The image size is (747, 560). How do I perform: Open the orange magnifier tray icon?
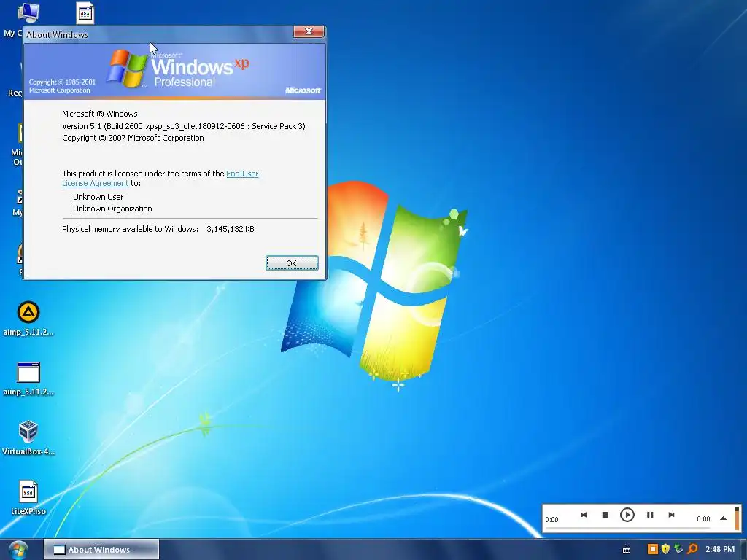[x=692, y=550]
